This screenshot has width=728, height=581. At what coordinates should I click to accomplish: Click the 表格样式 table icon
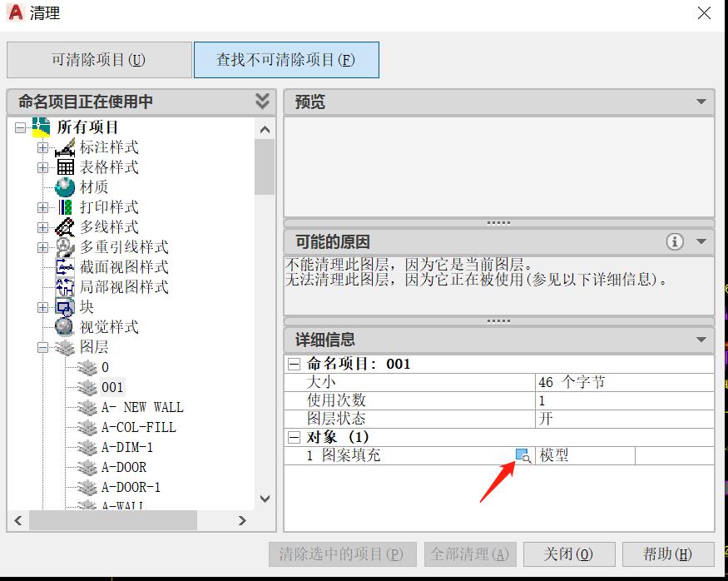[x=65, y=167]
